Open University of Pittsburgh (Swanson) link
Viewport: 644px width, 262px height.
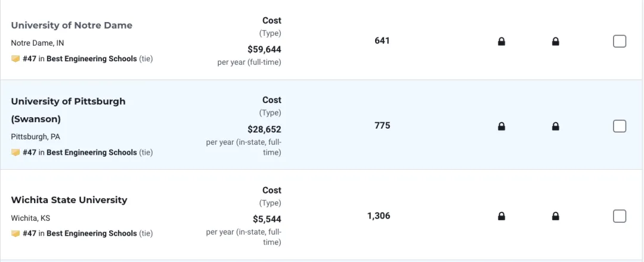(68, 110)
